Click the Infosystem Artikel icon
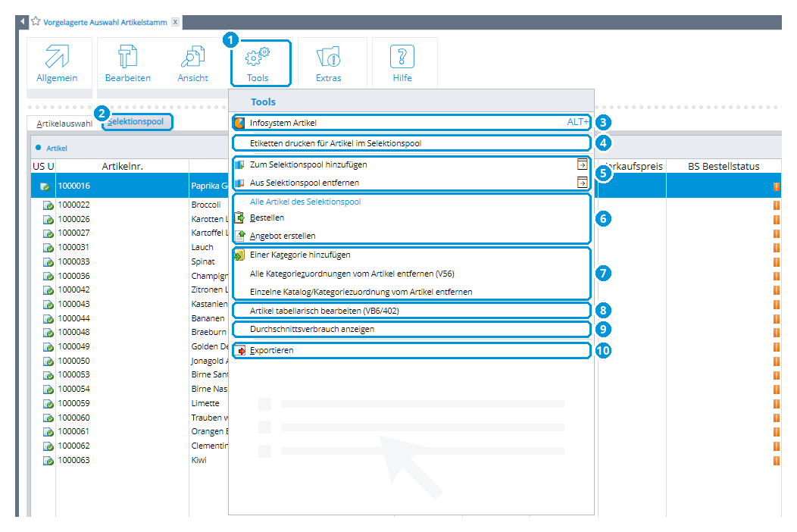The image size is (797, 532). (239, 123)
